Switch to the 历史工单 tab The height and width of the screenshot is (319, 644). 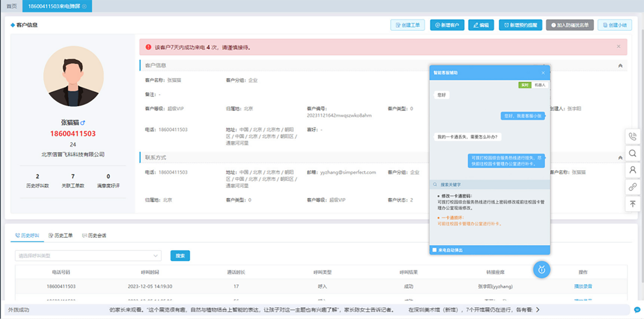pyautogui.click(x=60, y=235)
